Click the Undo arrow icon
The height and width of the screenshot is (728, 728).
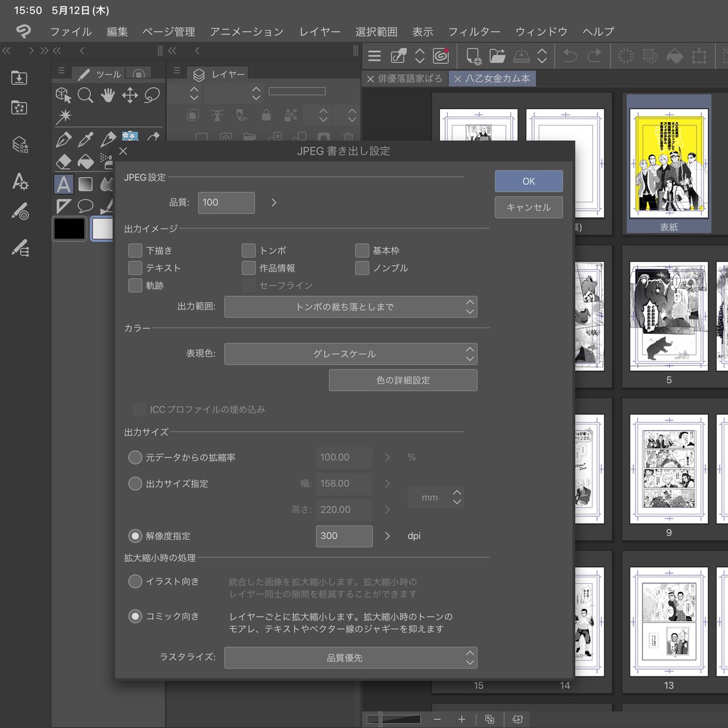[570, 56]
